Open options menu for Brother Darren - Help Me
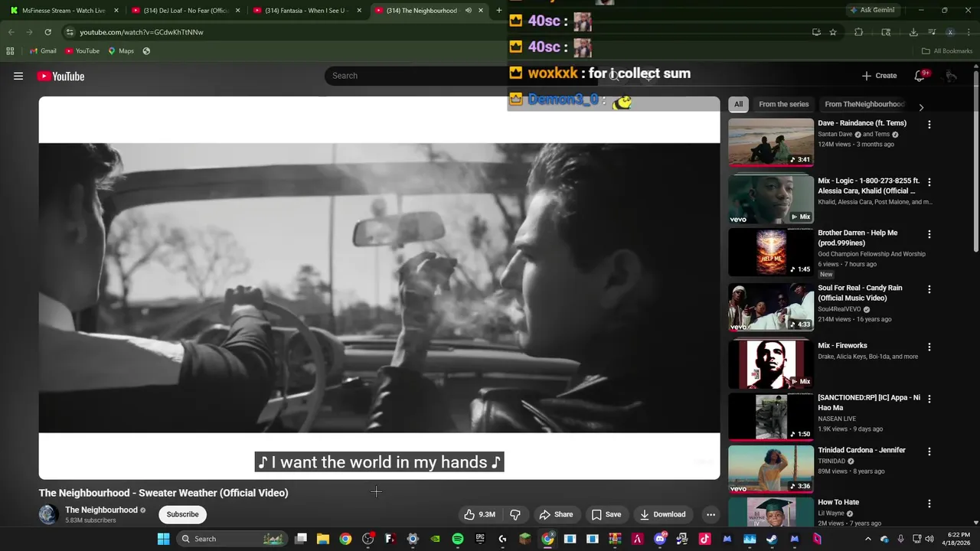The width and height of the screenshot is (980, 551). (x=929, y=234)
